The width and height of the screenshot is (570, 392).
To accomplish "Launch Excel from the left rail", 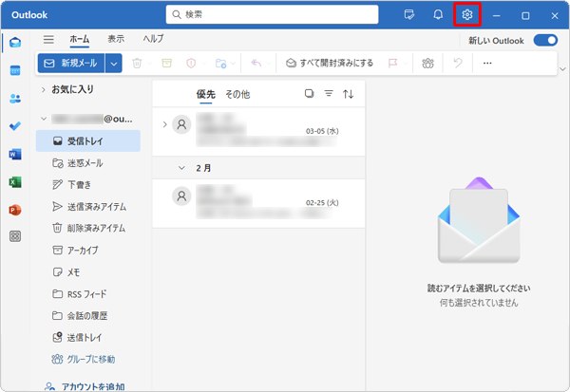I will tap(15, 182).
